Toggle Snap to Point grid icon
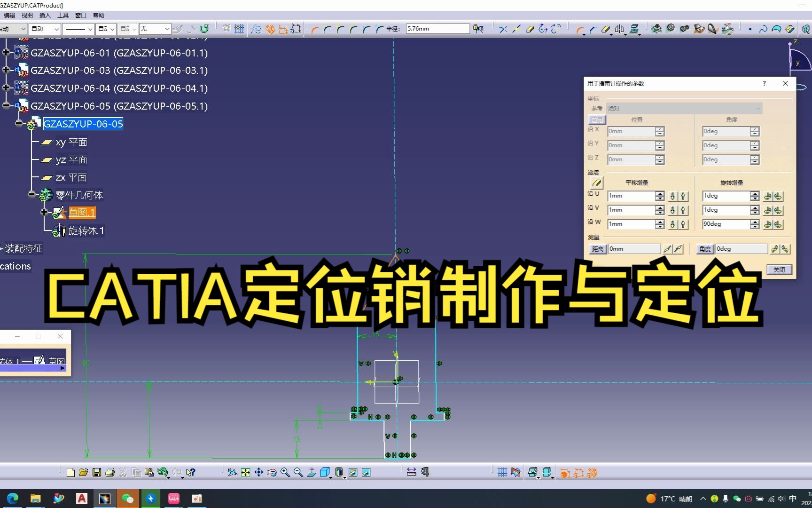812x508 pixels. (x=239, y=29)
